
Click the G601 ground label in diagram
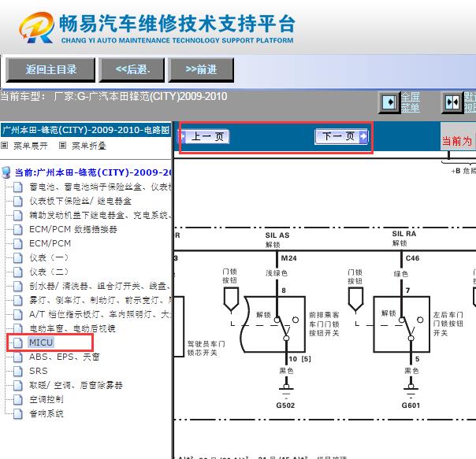(411, 405)
